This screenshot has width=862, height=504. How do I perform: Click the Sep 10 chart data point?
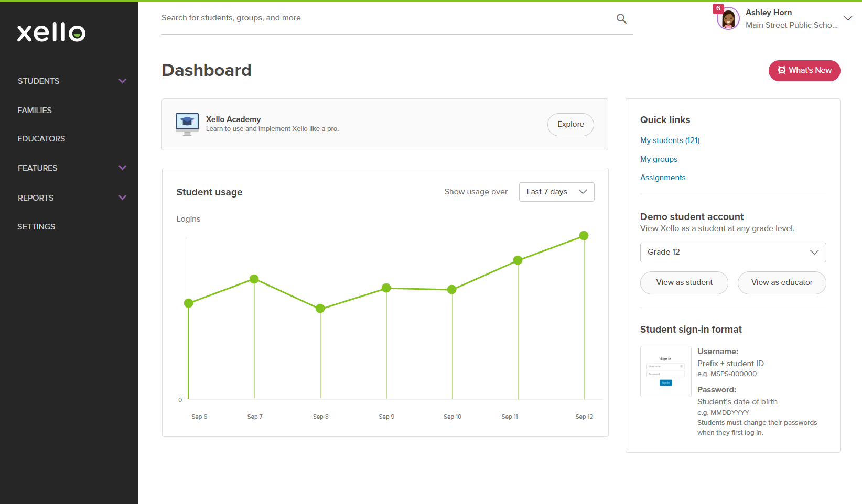[x=452, y=290]
